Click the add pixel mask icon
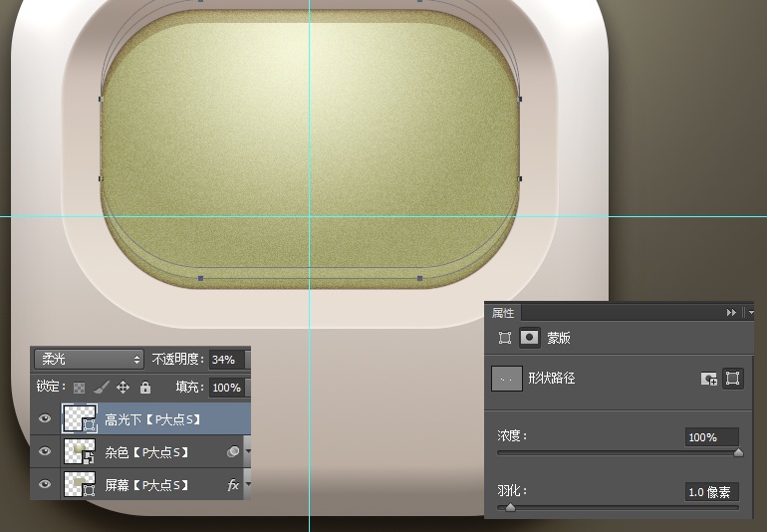 709,379
